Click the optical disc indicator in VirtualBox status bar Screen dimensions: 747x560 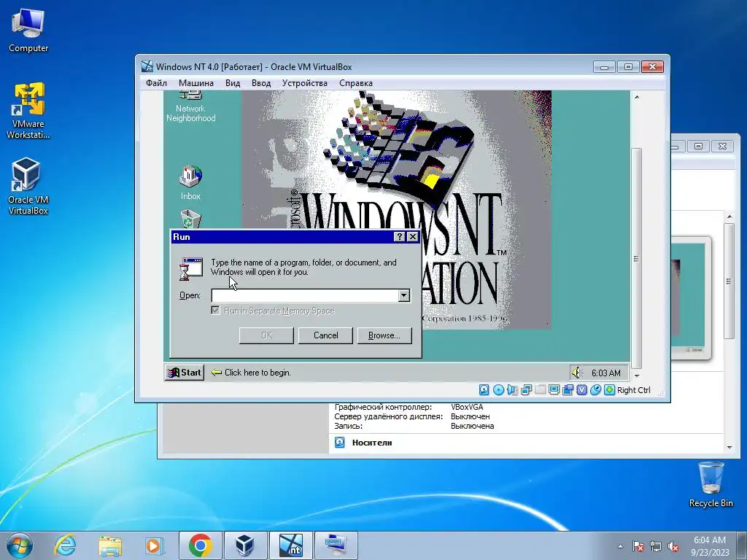(498, 390)
